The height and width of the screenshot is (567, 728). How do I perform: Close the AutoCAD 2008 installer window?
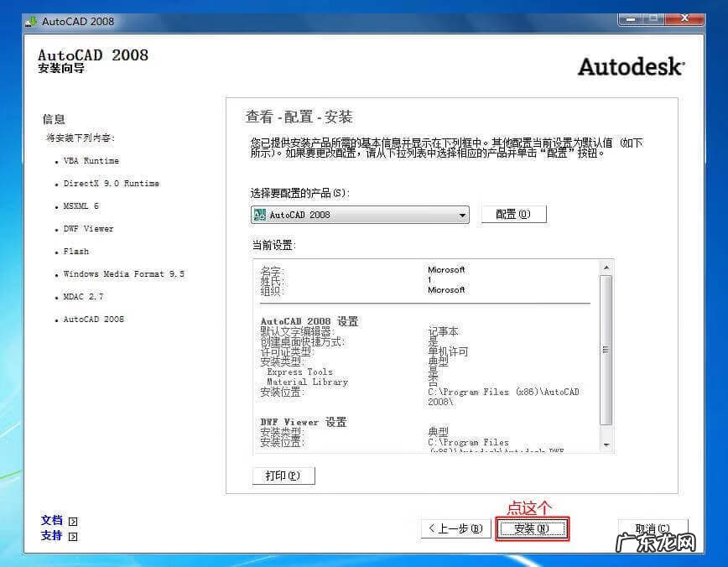[685, 18]
